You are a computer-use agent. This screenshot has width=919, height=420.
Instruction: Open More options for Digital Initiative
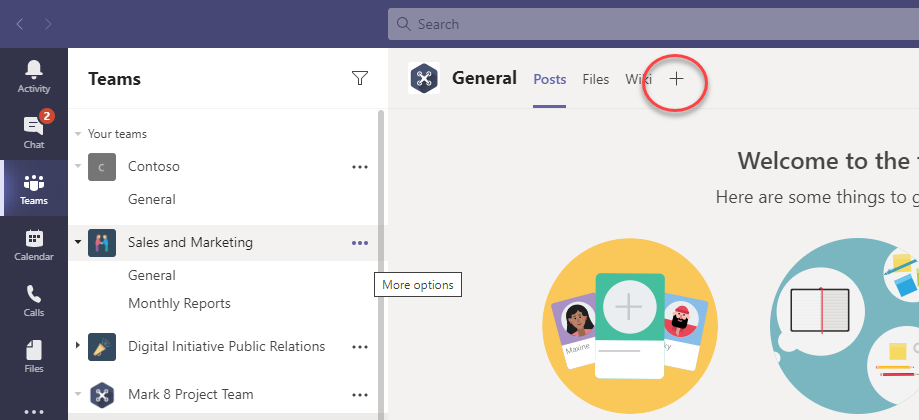pyautogui.click(x=359, y=347)
